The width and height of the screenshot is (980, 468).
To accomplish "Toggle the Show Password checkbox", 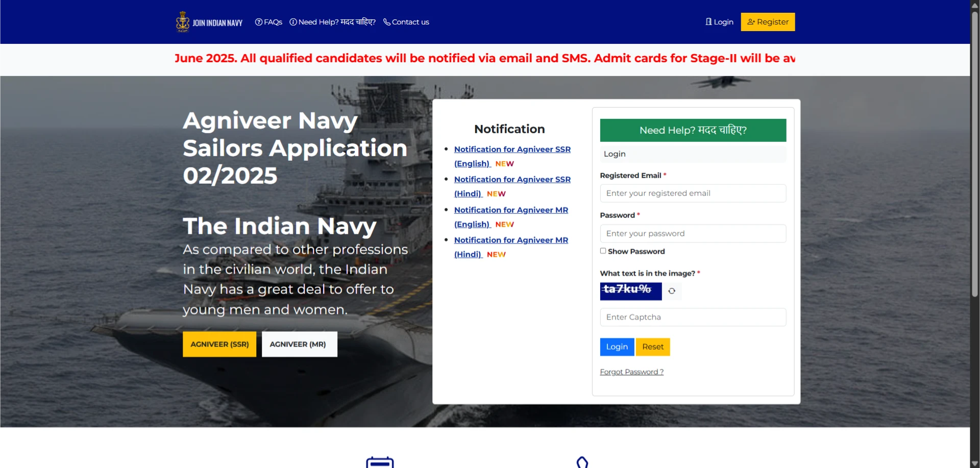I will pos(603,251).
